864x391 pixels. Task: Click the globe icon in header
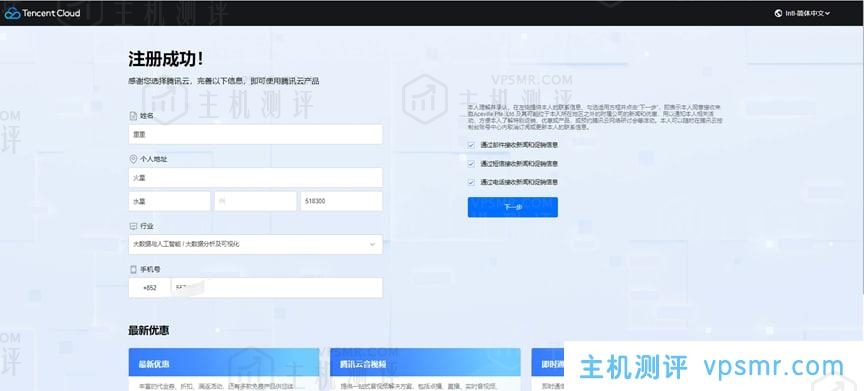pyautogui.click(x=779, y=13)
